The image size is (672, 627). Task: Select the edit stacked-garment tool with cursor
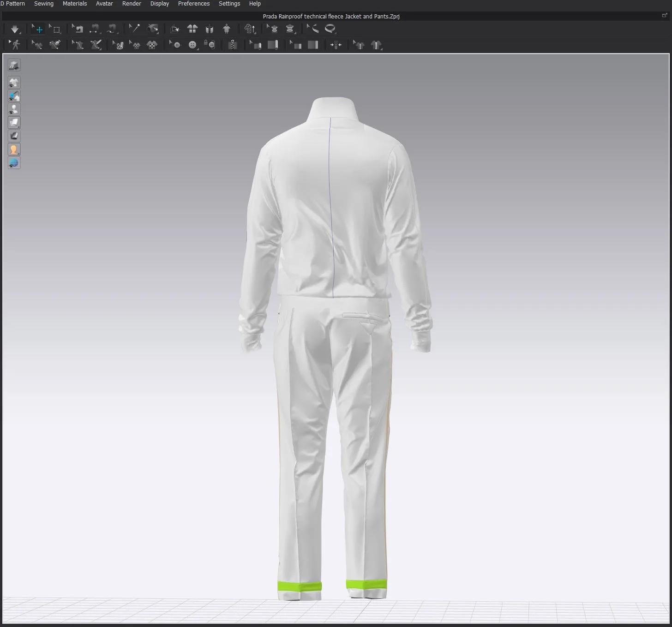click(272, 29)
